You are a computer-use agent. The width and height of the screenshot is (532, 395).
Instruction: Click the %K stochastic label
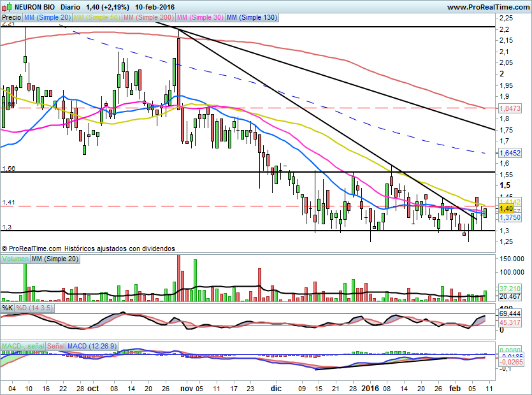coord(8,308)
